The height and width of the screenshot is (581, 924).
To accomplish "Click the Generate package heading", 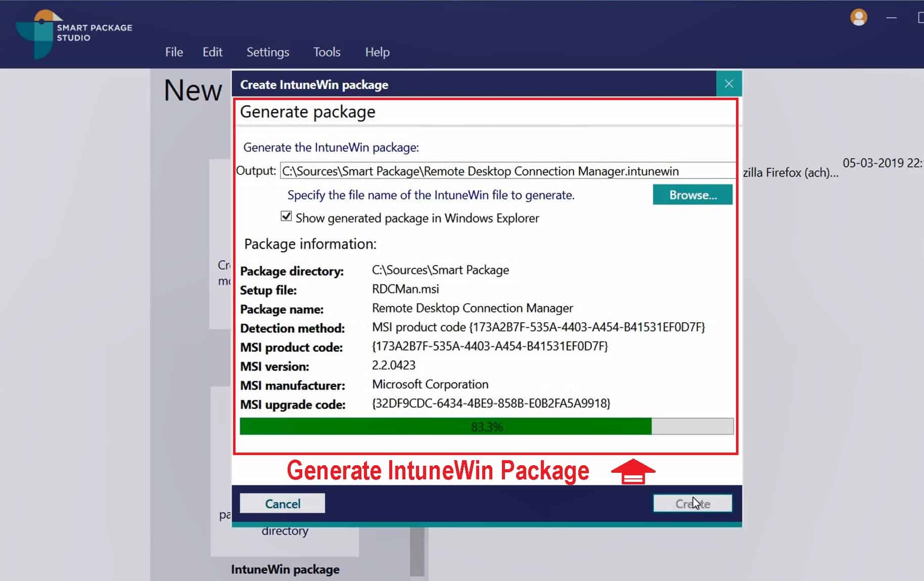I will 307,112.
